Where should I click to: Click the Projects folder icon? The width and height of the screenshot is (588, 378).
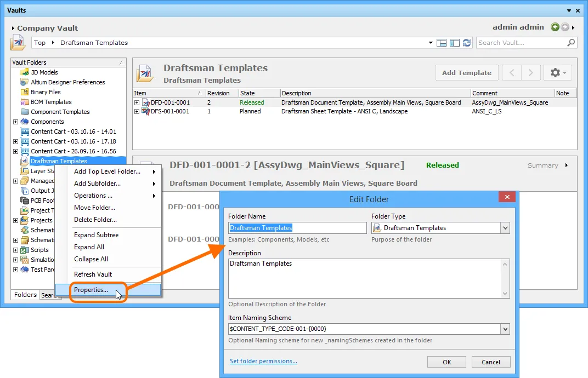click(25, 220)
